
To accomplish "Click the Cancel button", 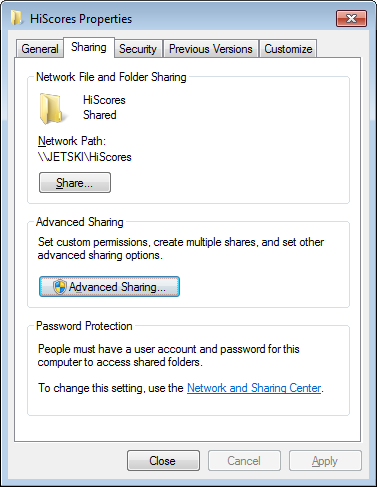I will [x=244, y=461].
